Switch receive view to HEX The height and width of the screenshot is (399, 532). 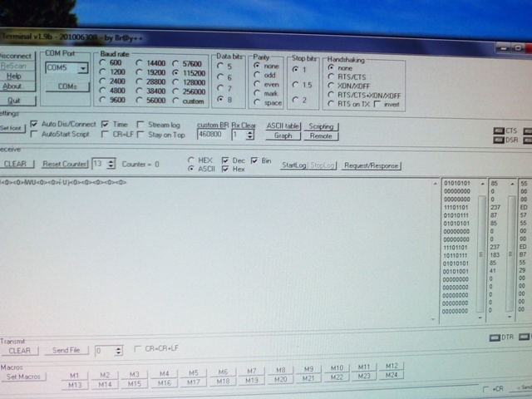191,160
